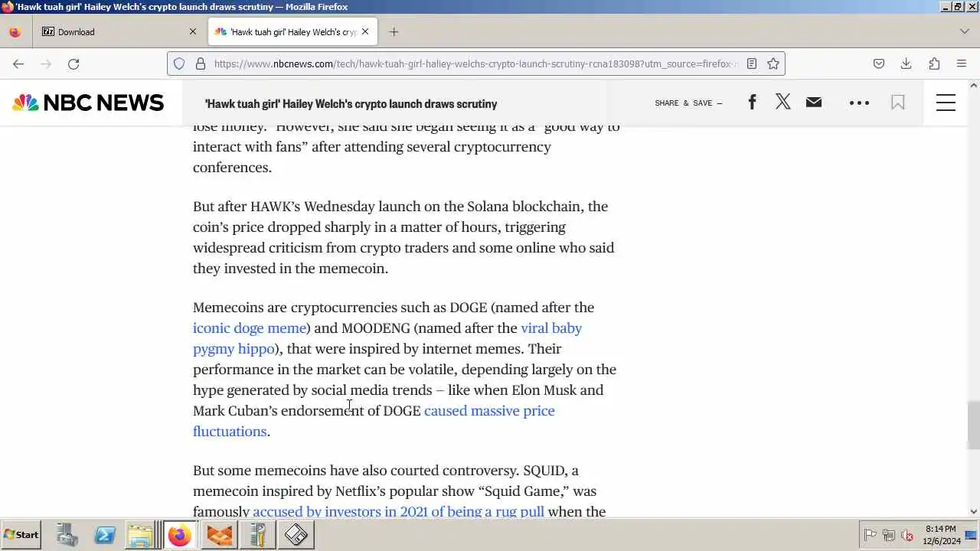Close the Download tab

click(x=193, y=32)
